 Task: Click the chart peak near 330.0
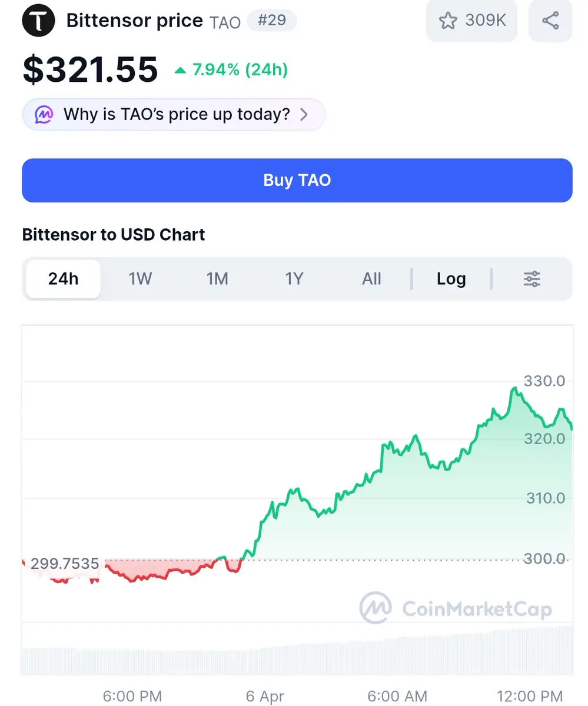point(515,388)
